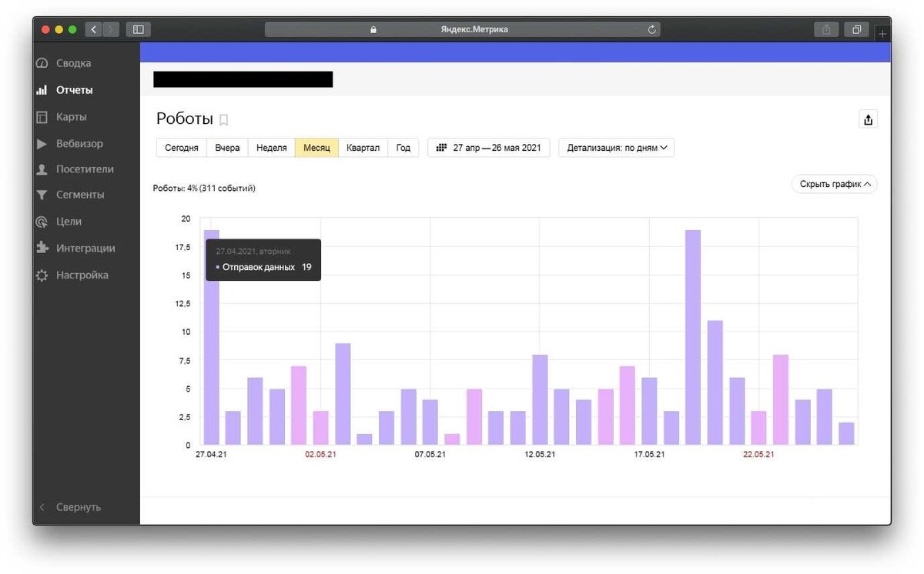The width and height of the screenshot is (924, 574).
Task: Click the Safari share button
Action: click(826, 29)
